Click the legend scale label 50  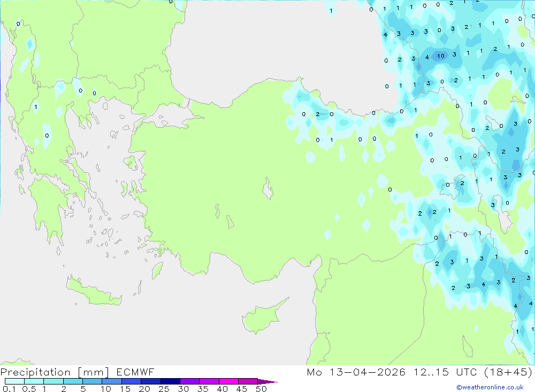click(261, 389)
